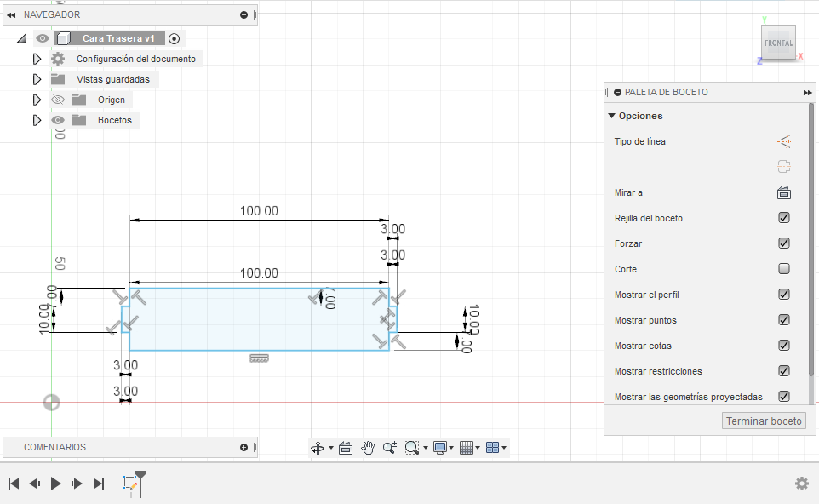The height and width of the screenshot is (504, 819).
Task: Uncheck Mostrar cotas
Action: click(x=784, y=346)
